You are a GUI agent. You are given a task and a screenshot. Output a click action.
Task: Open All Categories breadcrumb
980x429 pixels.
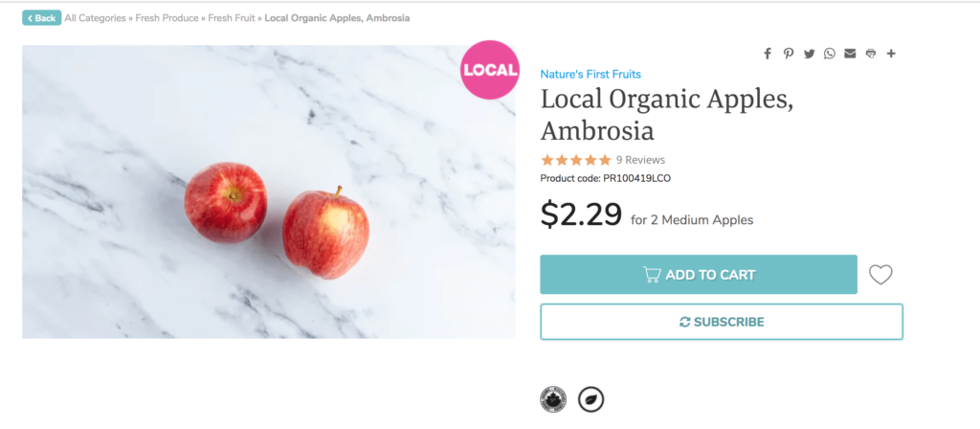95,18
